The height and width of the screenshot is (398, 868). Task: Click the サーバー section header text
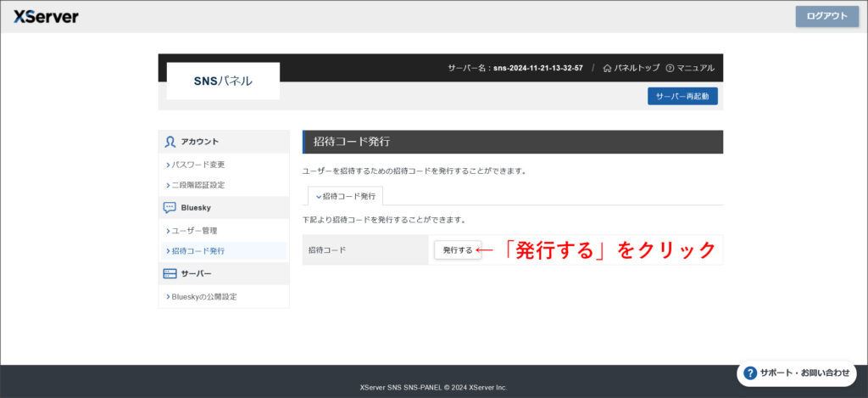tap(196, 274)
